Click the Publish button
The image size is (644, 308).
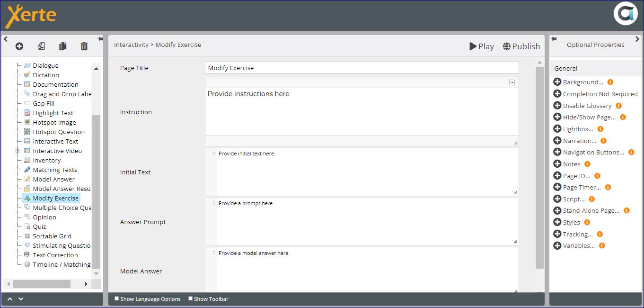tap(521, 46)
